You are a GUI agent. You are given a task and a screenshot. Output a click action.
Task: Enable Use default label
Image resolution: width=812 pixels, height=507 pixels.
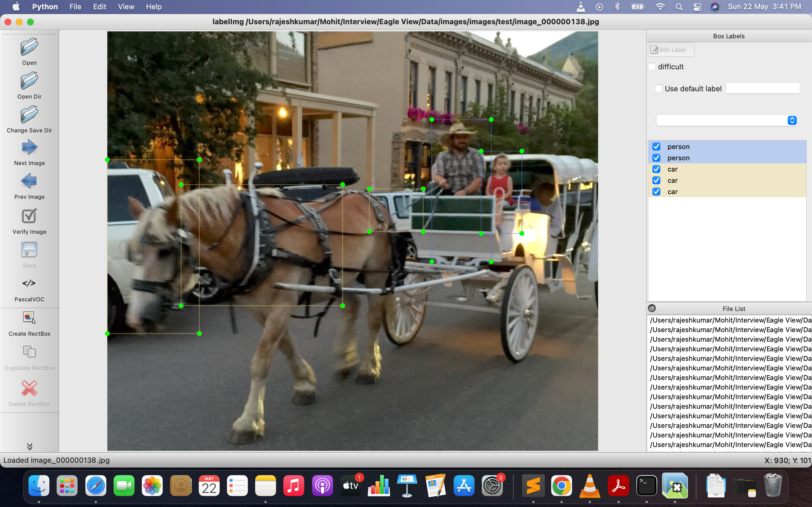[659, 88]
